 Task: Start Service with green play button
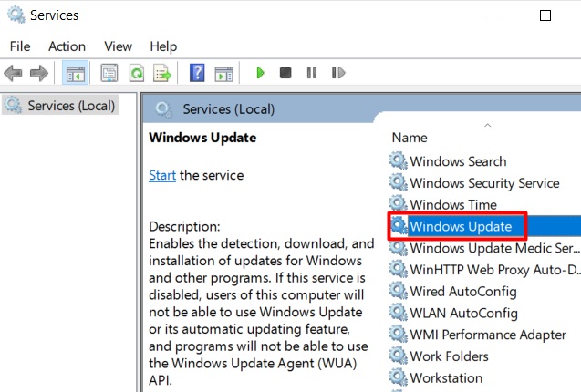pos(261,73)
